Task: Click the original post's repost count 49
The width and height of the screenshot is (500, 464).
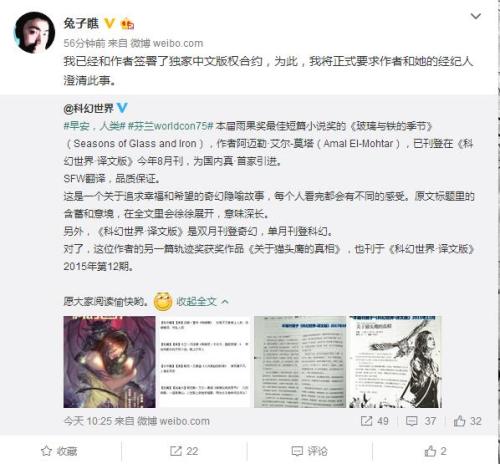Action: point(375,421)
